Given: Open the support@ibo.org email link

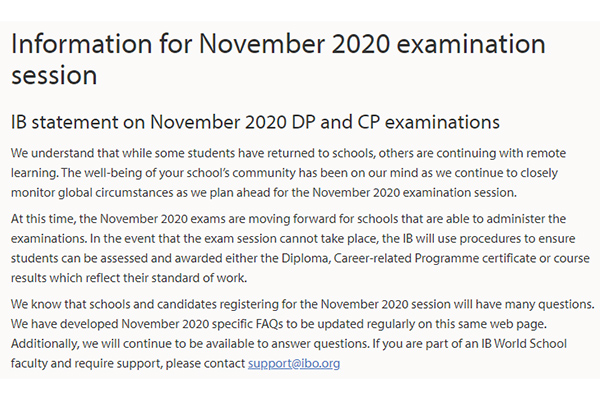Looking at the screenshot, I should (x=294, y=363).
